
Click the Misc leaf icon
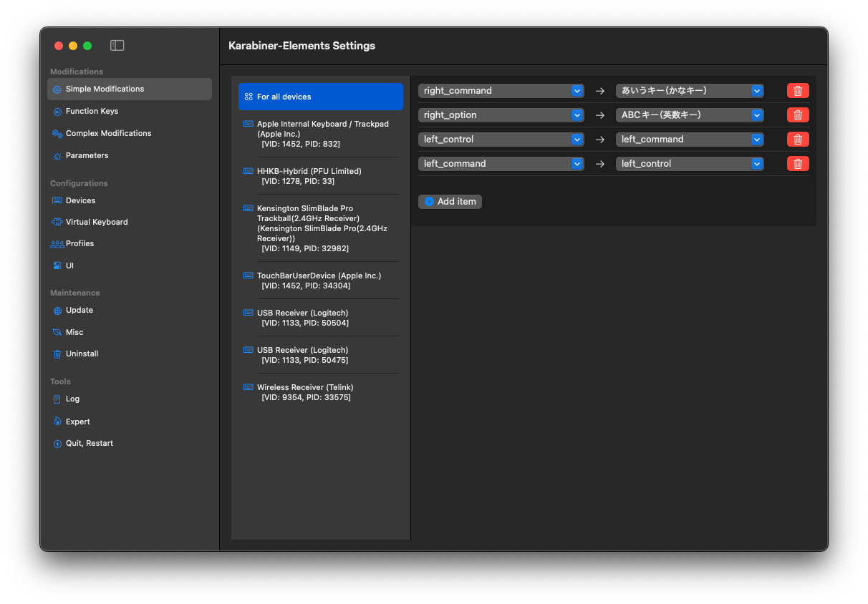57,333
